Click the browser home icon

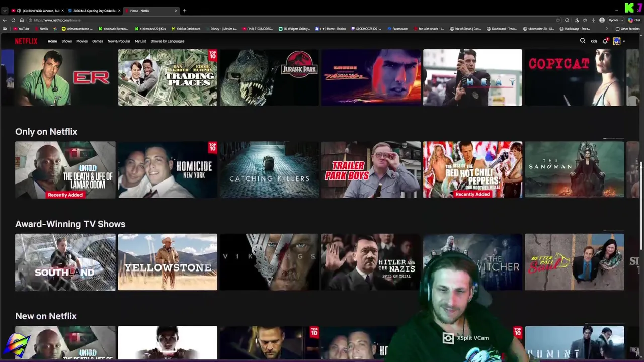(x=22, y=20)
